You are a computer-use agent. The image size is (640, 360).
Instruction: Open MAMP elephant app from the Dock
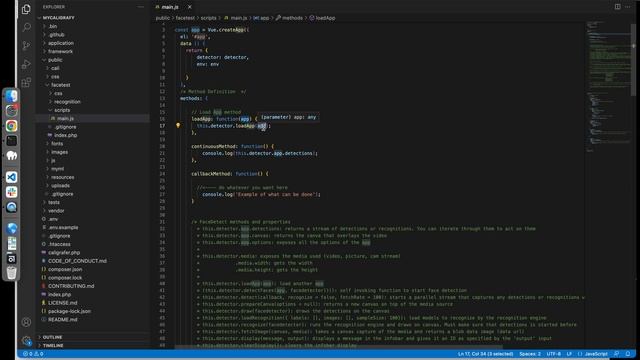(x=11, y=156)
